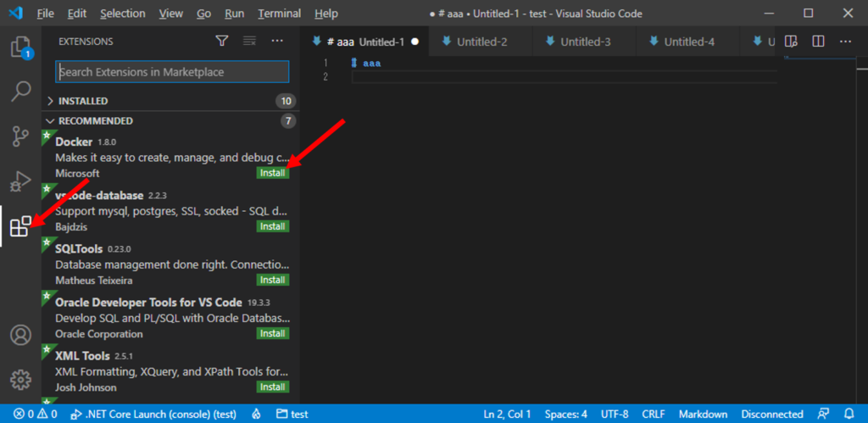
Task: Open the Run menu
Action: tap(235, 14)
